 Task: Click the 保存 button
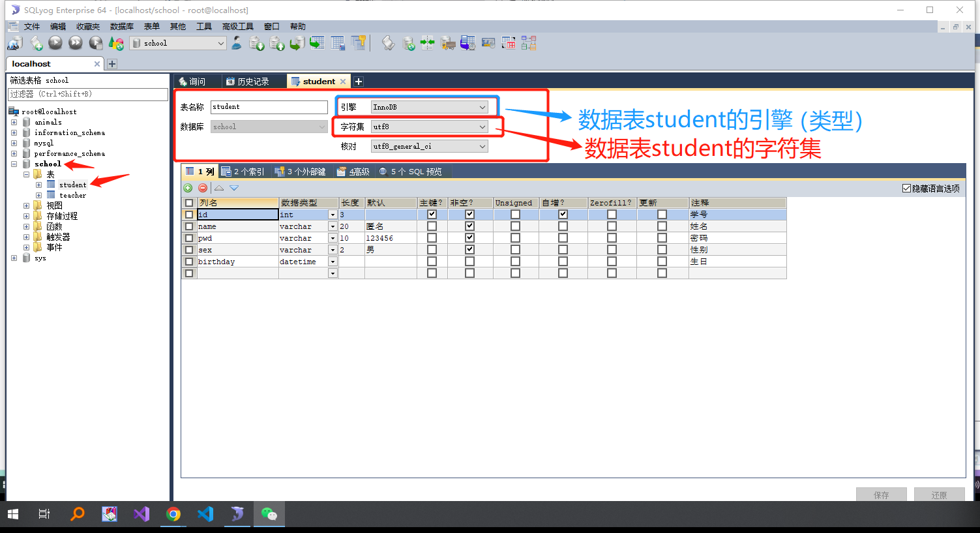882,495
